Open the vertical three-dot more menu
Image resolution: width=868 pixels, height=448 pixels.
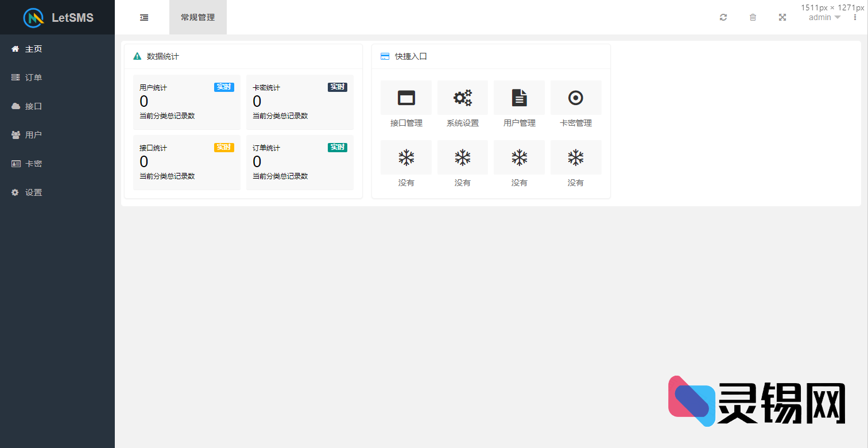pos(855,17)
